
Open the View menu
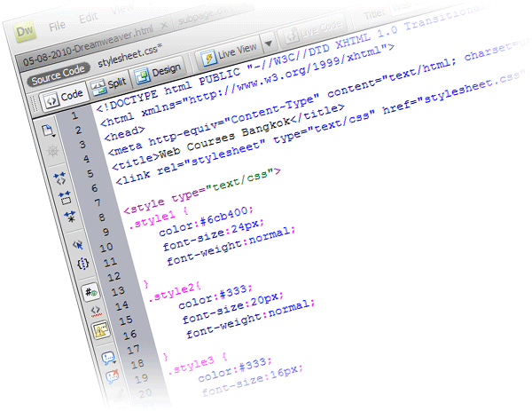pyautogui.click(x=122, y=9)
